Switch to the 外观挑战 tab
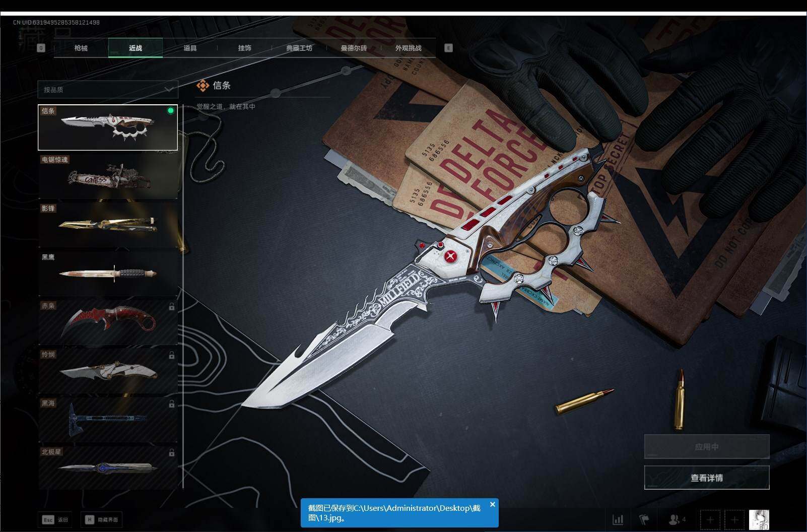The width and height of the screenshot is (807, 532). coord(408,48)
